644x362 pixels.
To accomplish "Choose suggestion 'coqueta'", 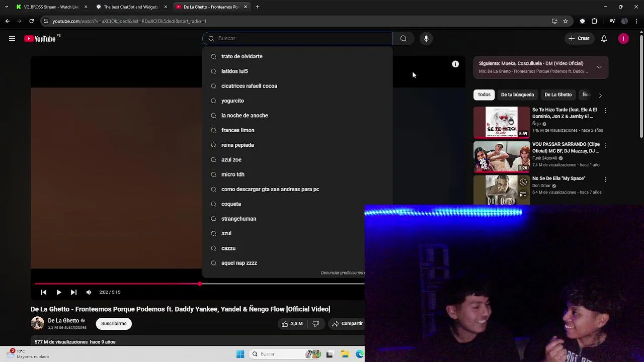I will tap(297, 204).
